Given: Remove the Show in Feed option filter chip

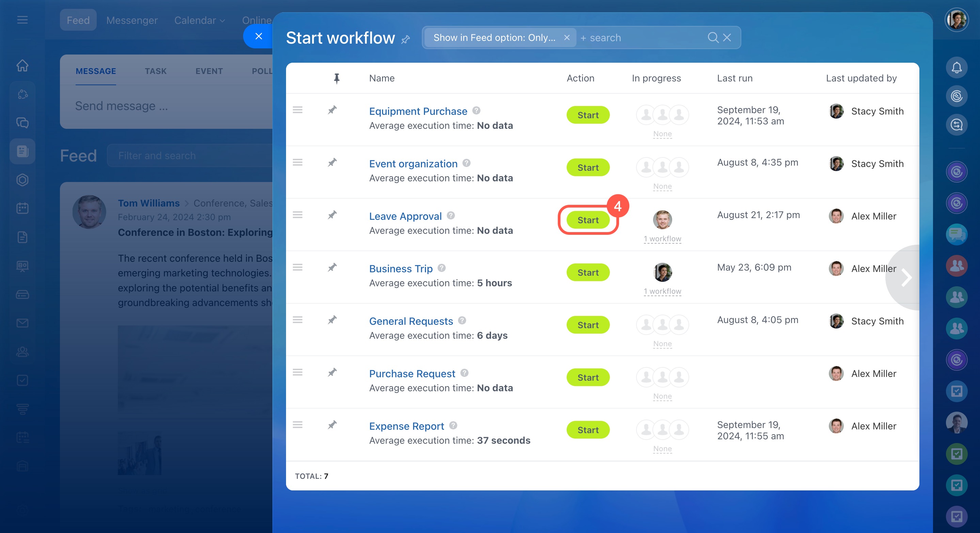Looking at the screenshot, I should point(567,37).
